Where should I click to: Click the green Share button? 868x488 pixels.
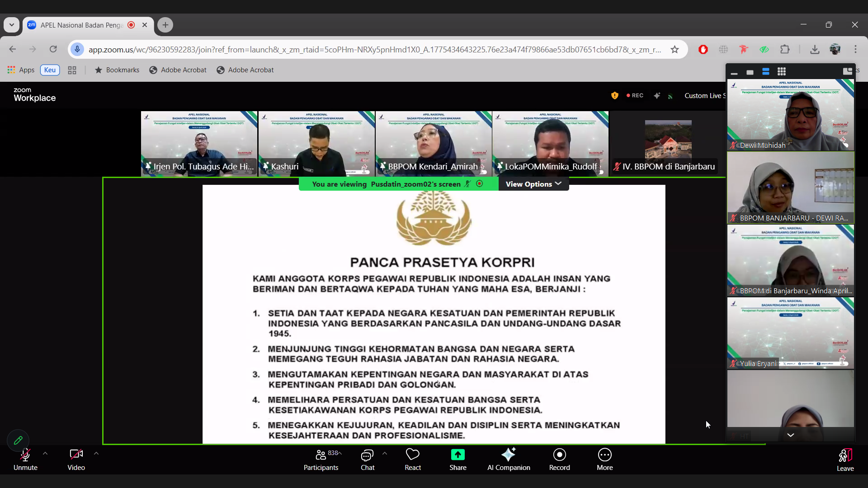(x=458, y=455)
